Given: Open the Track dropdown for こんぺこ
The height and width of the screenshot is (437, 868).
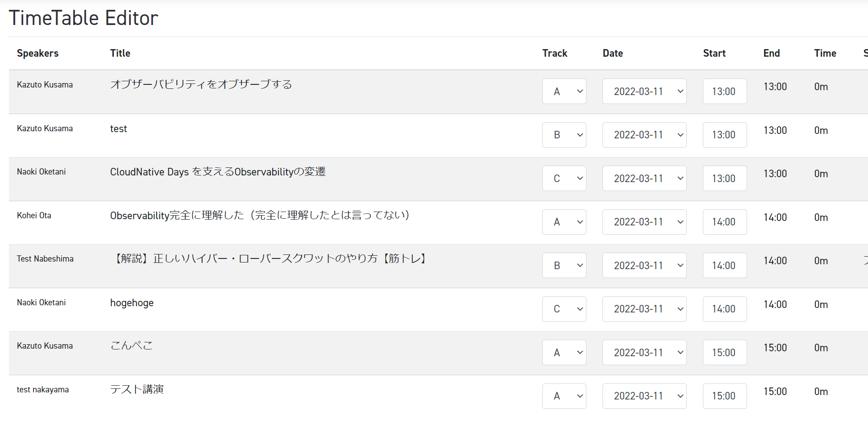Looking at the screenshot, I should [564, 352].
